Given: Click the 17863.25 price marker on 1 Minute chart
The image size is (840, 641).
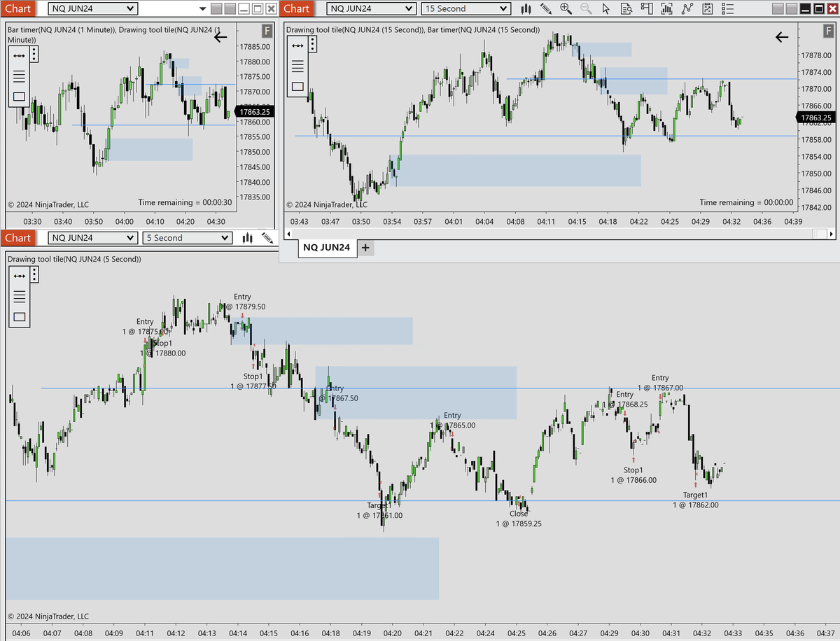Looking at the screenshot, I should (255, 111).
